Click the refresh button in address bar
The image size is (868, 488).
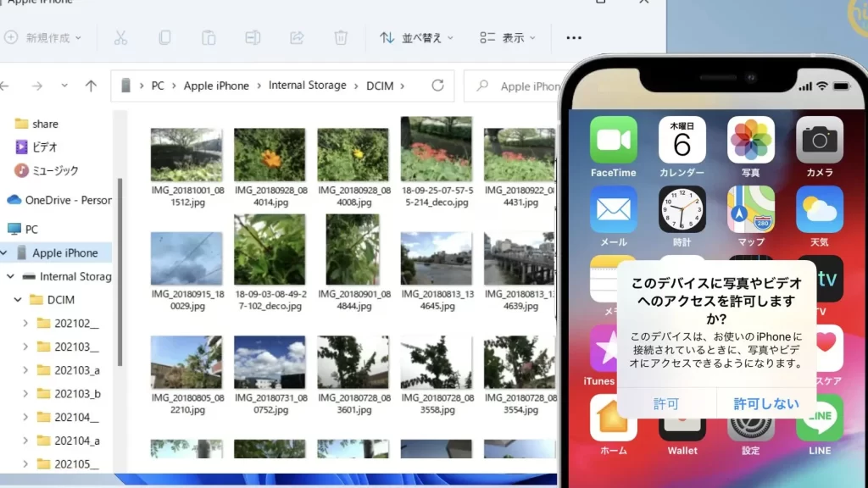(437, 86)
